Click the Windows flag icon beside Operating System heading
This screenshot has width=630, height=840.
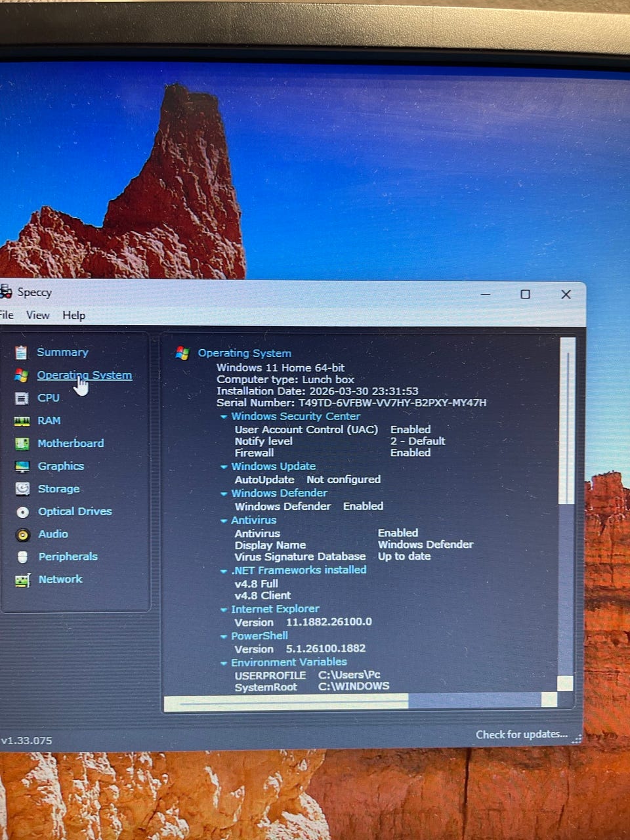click(x=182, y=354)
